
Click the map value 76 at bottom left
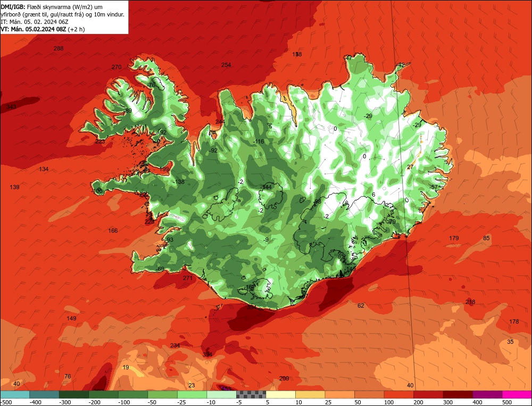[68, 377]
